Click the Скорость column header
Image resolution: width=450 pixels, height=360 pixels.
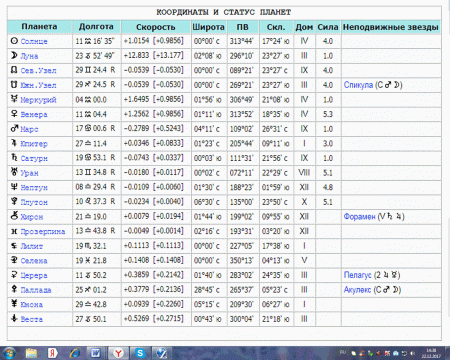pos(156,27)
